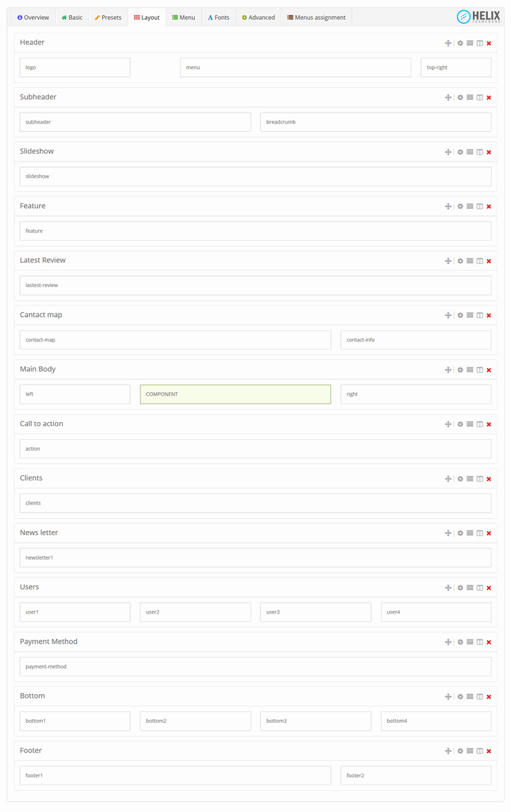Screen dimensions: 511x812
Task: Click the rows icon on the Subheader row
Action: (x=469, y=97)
